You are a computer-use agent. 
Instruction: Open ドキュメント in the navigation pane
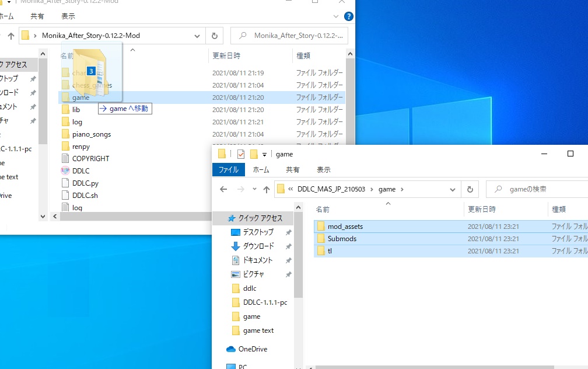(x=258, y=260)
